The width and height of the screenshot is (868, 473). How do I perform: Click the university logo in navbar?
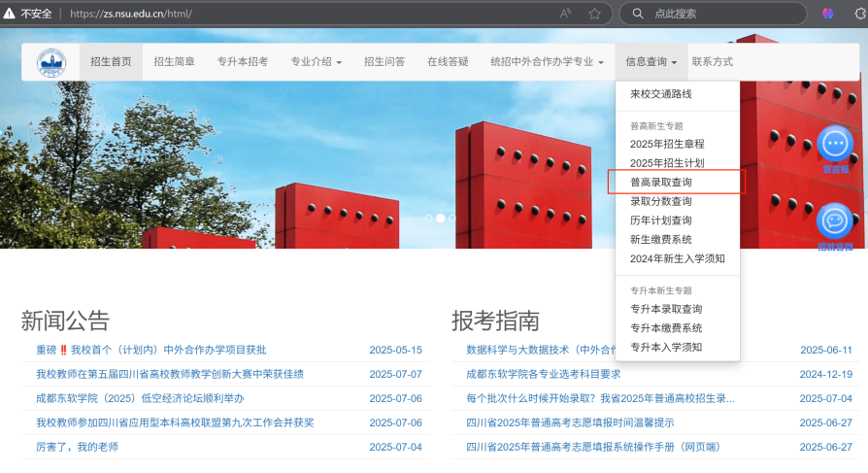(x=51, y=62)
